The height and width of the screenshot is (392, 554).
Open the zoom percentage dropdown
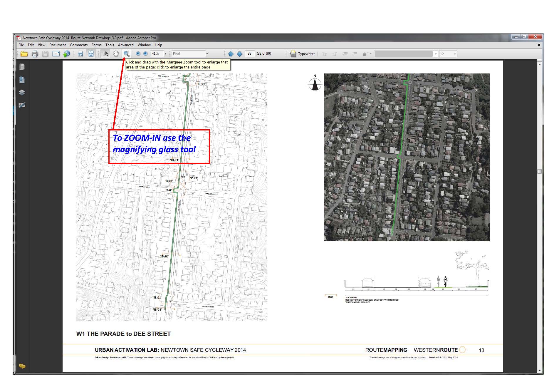[165, 54]
